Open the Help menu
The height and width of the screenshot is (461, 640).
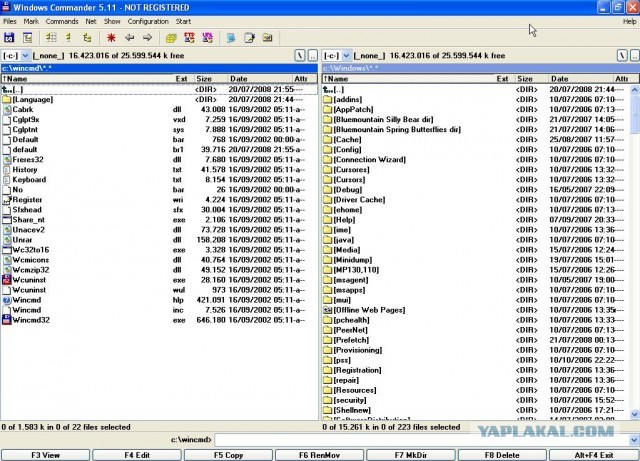pos(629,21)
